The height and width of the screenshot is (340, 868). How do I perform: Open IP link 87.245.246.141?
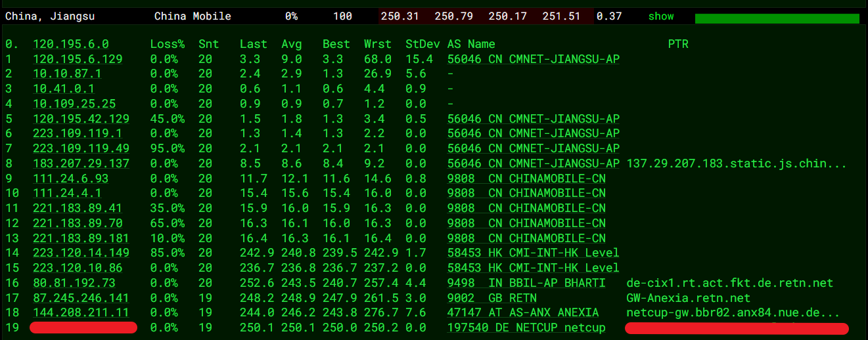pyautogui.click(x=81, y=298)
